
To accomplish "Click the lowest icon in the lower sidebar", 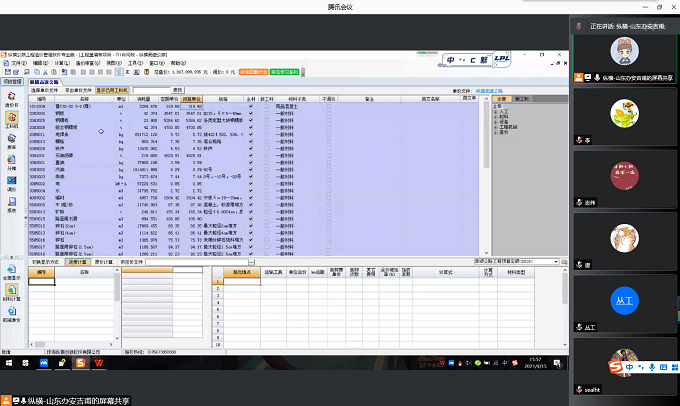I will (12, 314).
